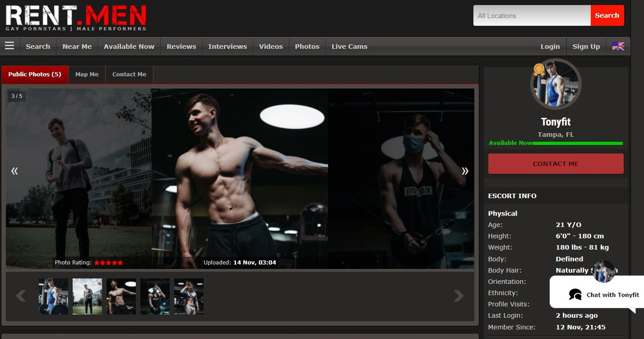Click the small avatar above the chat popup
Screen dimensions: 644x339
point(604,272)
